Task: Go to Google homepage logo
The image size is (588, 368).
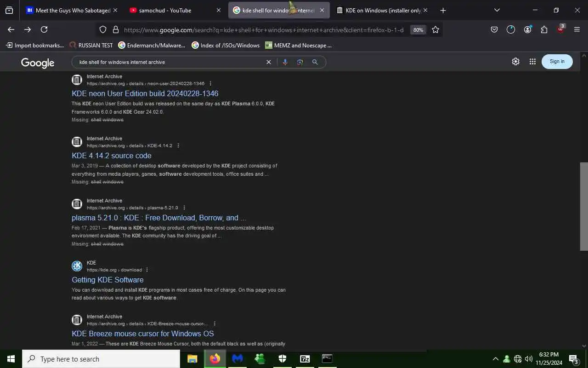Action: (38, 63)
